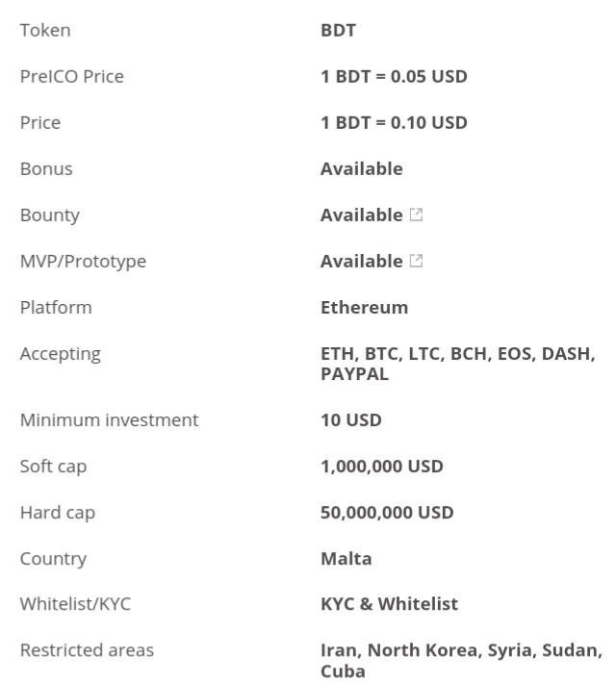
Task: Click the 10 USD minimum investment value
Action: (351, 420)
